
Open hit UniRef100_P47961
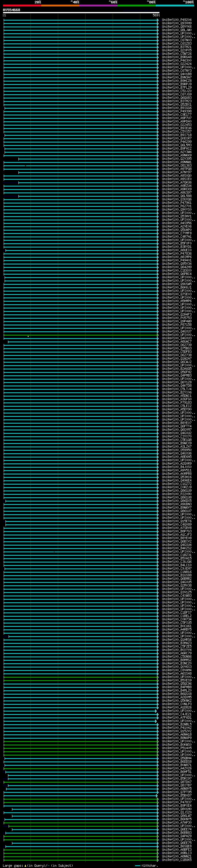click(x=176, y=203)
